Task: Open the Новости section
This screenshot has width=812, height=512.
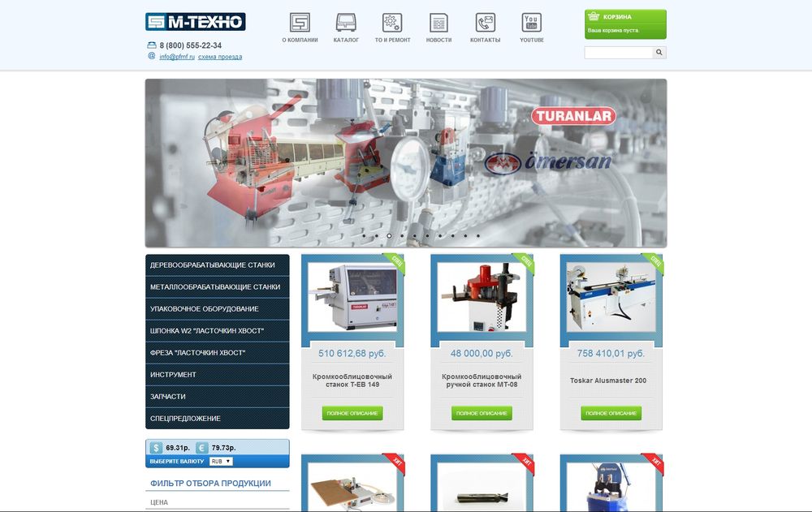Action: coord(438,28)
